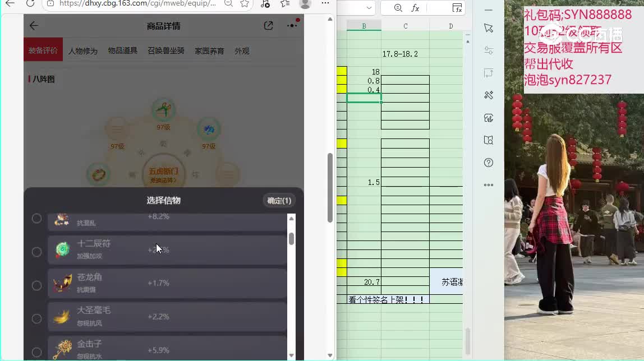
Task: Click the cell containing 17.8-18.2
Action: coord(406,54)
